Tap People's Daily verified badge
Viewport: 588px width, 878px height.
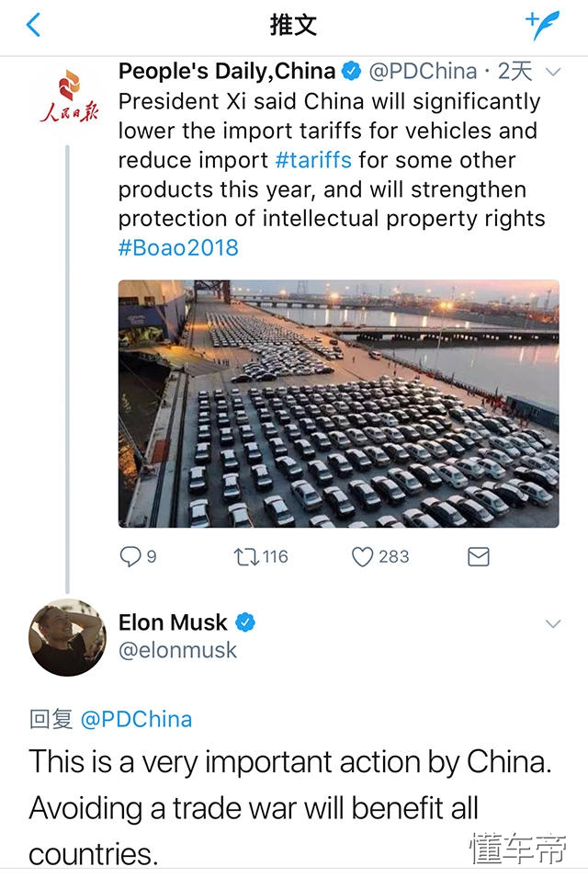coord(350,71)
